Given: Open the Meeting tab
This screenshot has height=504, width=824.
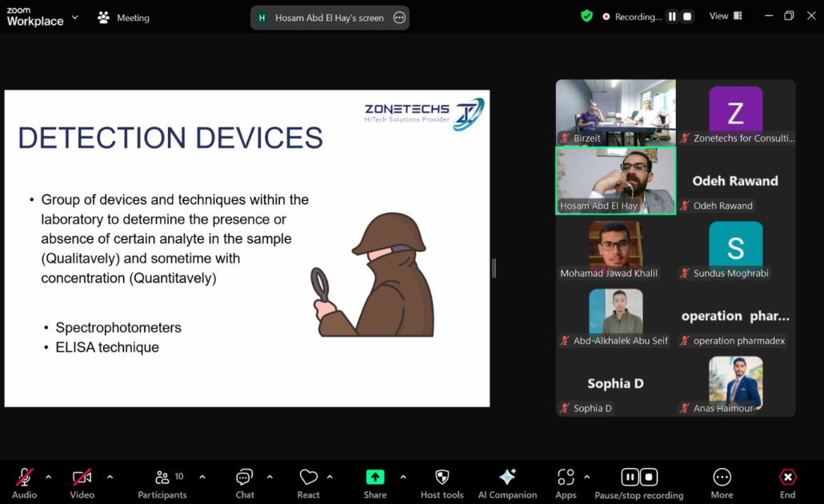Looking at the screenshot, I should (123, 17).
